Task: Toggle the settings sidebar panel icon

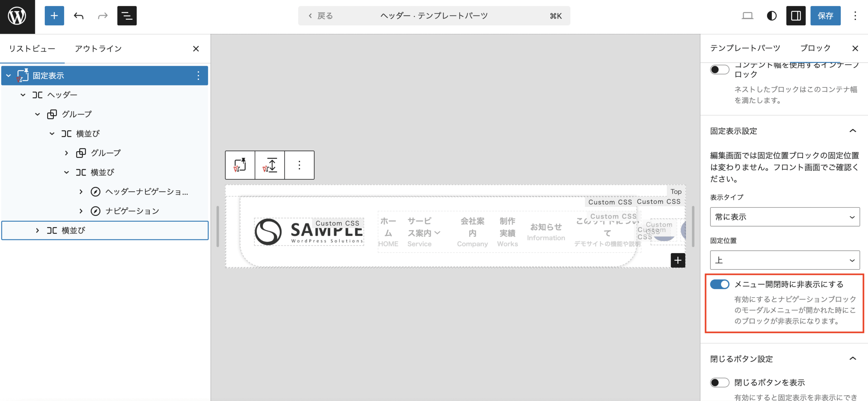Action: coord(796,16)
